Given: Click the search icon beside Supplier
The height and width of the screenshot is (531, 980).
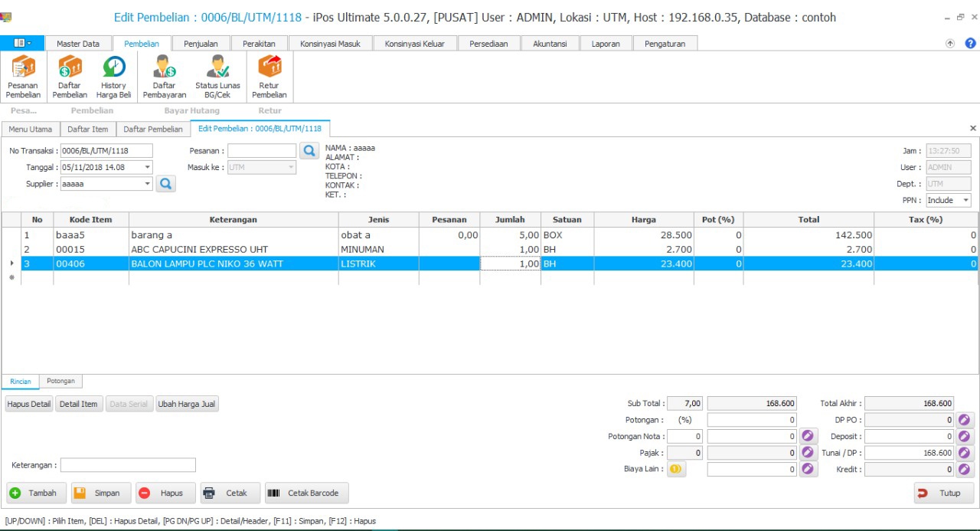Looking at the screenshot, I should tap(166, 184).
